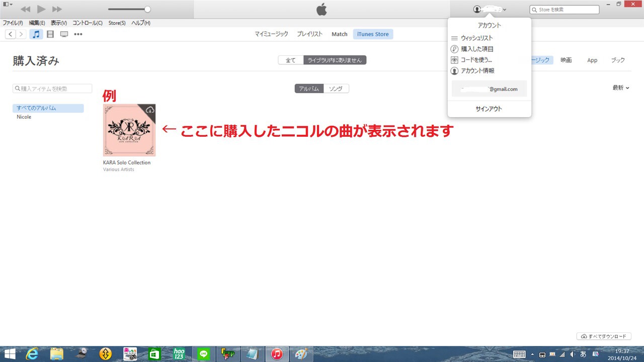Click the speaker volume tray icon
This screenshot has height=362, width=644.
tap(573, 354)
